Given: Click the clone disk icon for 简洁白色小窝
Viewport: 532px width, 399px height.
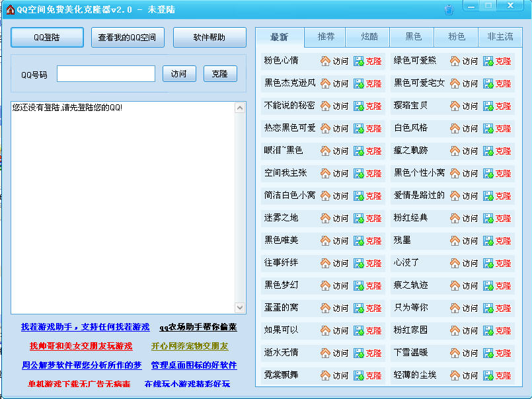Looking at the screenshot, I should 359,196.
